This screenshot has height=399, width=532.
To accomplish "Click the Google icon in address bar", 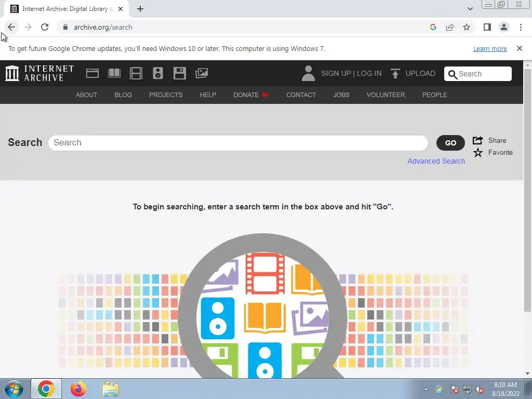I will pos(433,27).
